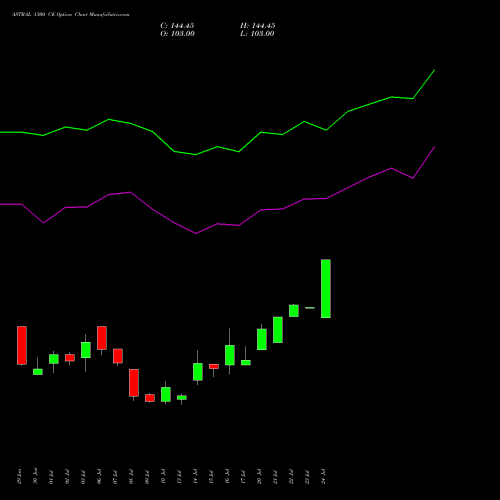Click the 30 Jun date label
The width and height of the screenshot is (500, 500).
[x=35, y=477]
